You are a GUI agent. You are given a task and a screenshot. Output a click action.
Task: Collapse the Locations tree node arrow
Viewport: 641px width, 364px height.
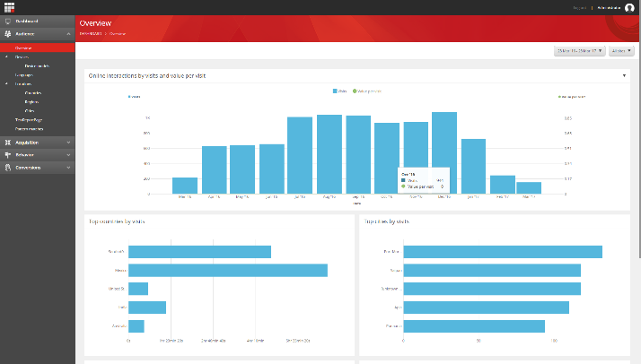(x=6, y=84)
